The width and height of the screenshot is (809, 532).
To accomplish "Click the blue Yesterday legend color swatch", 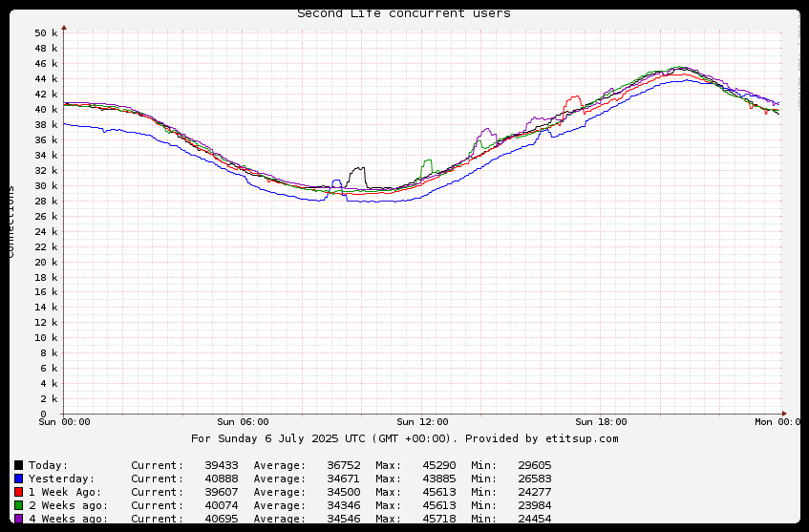I will click(18, 479).
